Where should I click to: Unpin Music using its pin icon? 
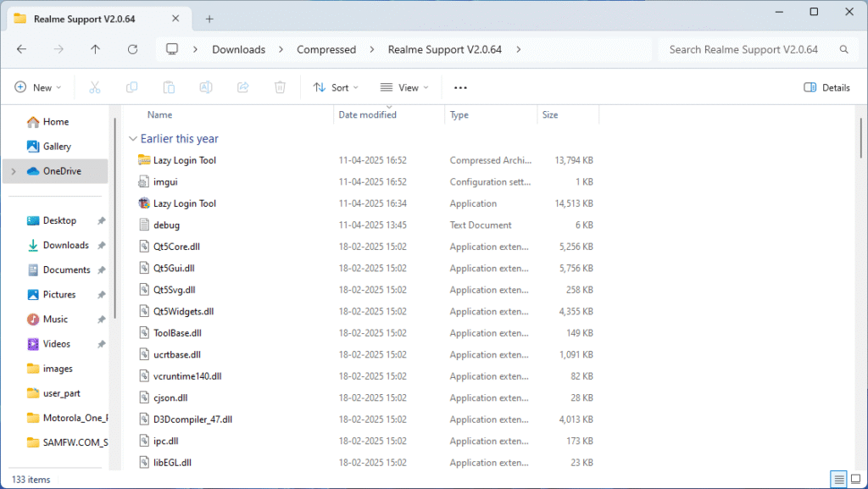pyautogui.click(x=102, y=320)
